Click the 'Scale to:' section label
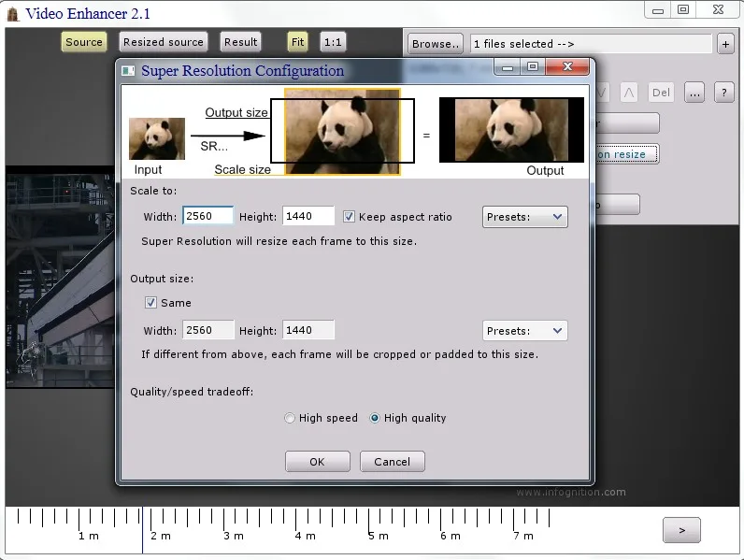744x560 pixels. (153, 191)
